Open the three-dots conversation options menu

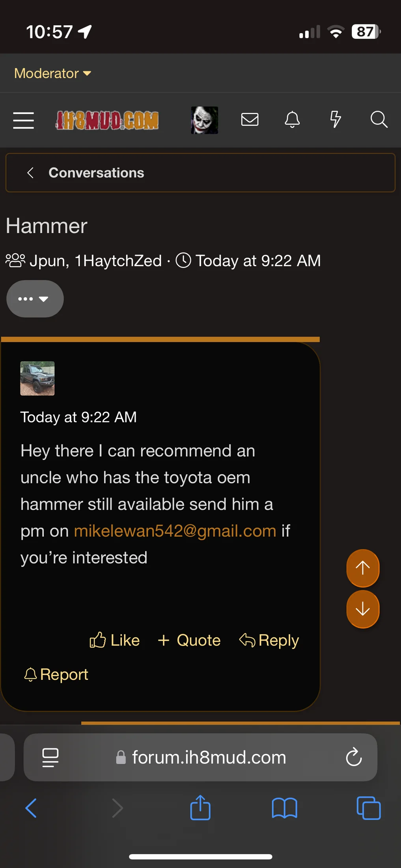[x=35, y=299]
